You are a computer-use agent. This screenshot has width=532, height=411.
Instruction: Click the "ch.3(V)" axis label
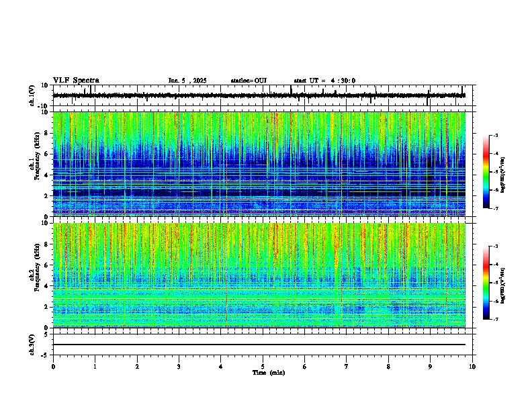click(32, 345)
